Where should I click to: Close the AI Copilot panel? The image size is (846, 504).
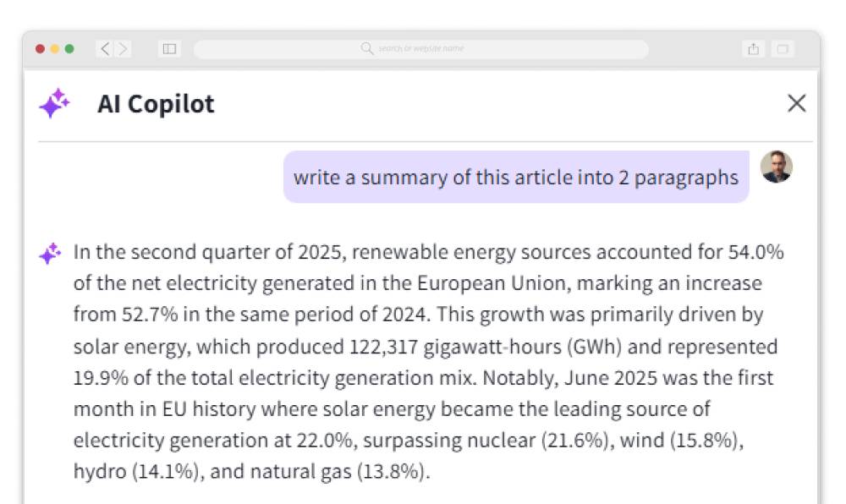click(x=796, y=103)
